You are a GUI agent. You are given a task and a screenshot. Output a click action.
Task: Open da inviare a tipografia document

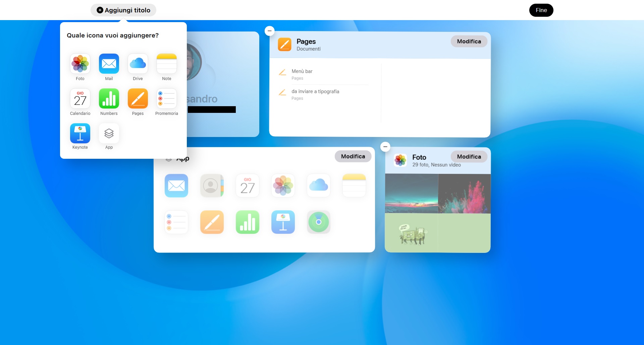click(x=315, y=94)
